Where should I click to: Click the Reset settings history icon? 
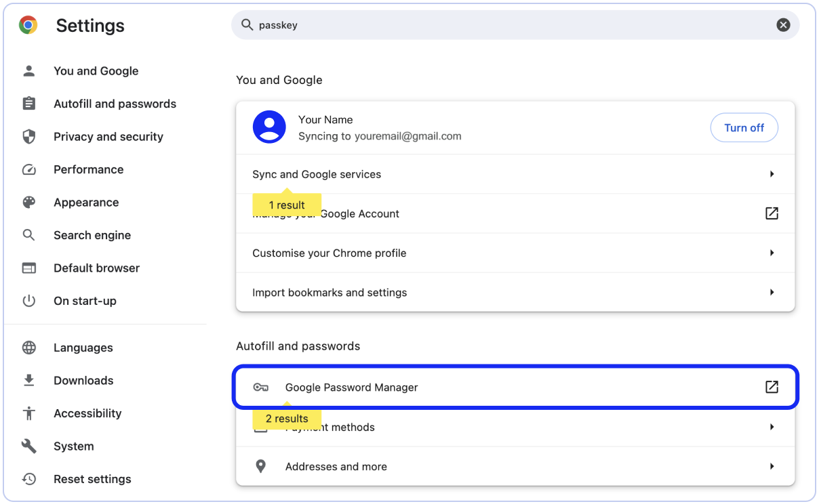pos(28,479)
